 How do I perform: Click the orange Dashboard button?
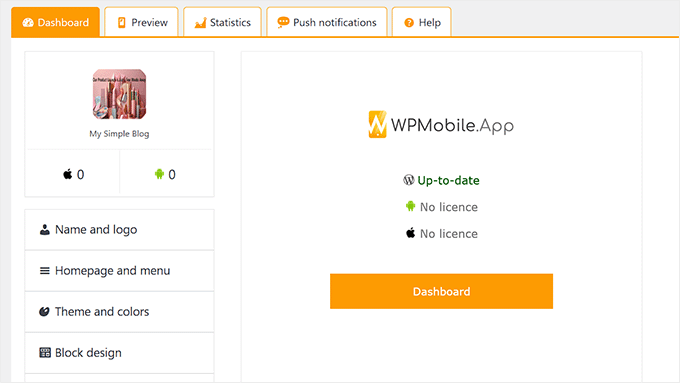tap(441, 291)
